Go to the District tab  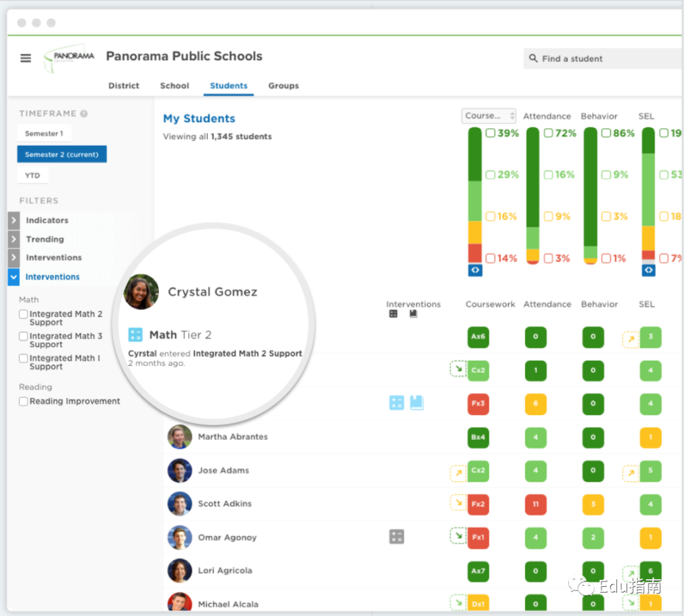click(123, 85)
